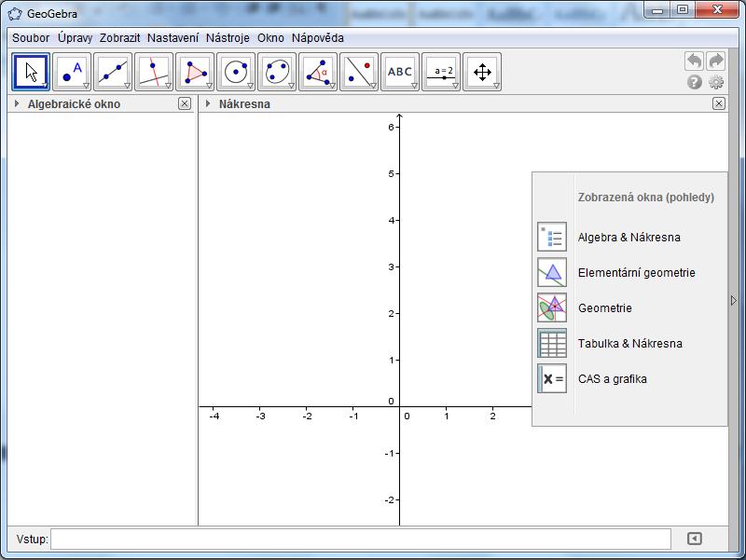Open the Úpravy menu
This screenshot has width=746, height=560.
pos(76,38)
